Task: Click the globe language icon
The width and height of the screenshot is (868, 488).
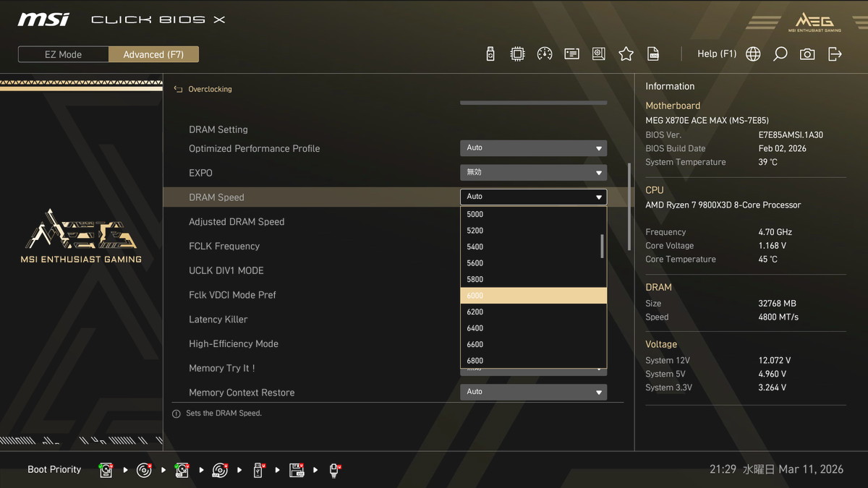Action: [753, 54]
